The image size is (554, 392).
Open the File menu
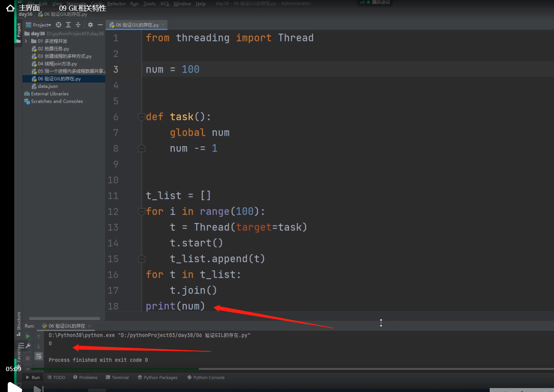coord(31,4)
